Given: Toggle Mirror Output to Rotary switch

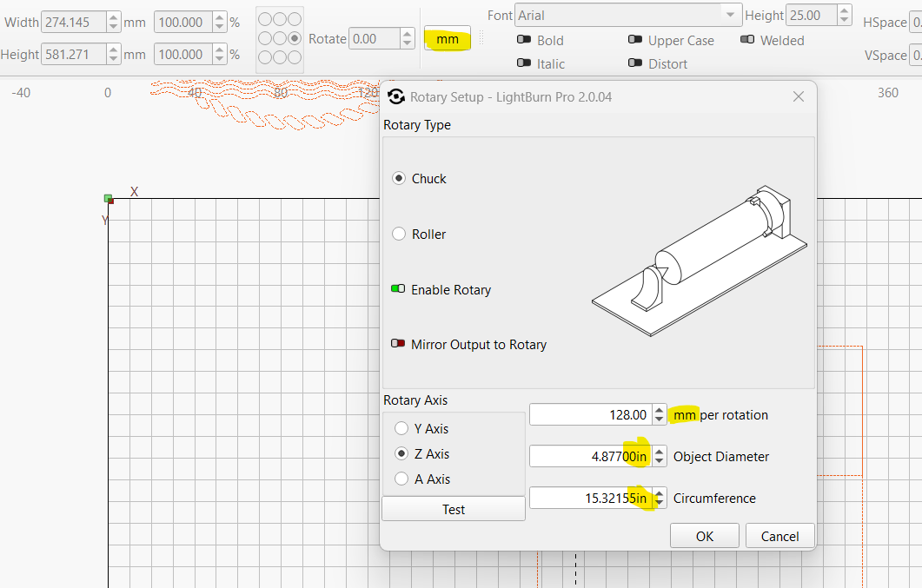Looking at the screenshot, I should pos(398,344).
